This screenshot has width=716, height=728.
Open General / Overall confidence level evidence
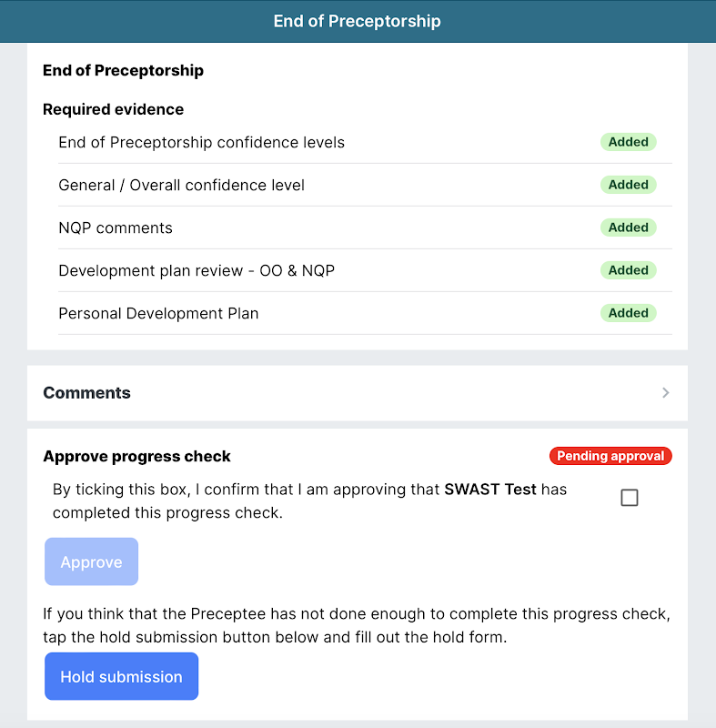coord(181,186)
